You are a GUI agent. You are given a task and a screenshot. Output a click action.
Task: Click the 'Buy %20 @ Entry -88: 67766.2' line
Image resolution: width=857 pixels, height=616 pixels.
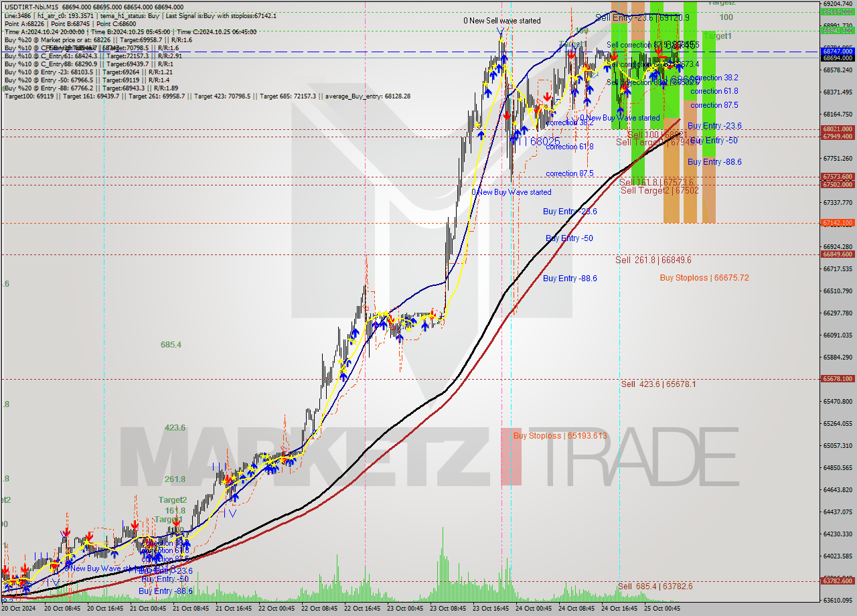click(x=90, y=88)
